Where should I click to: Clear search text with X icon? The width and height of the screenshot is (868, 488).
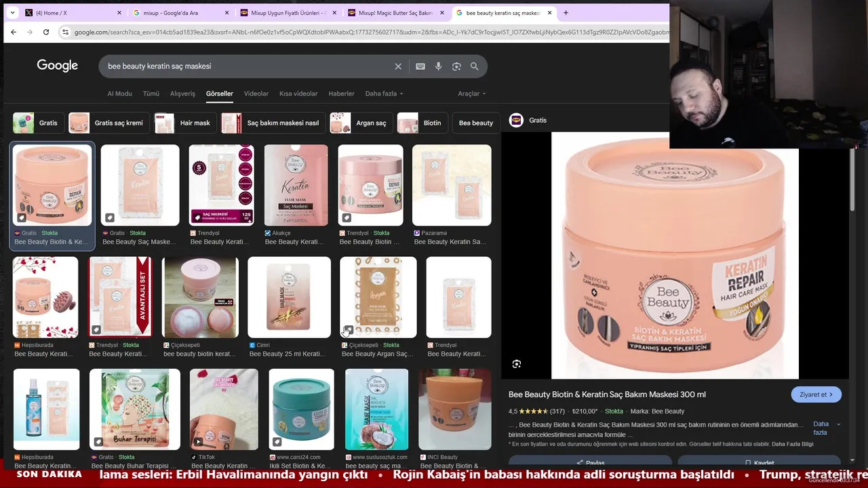tap(398, 66)
